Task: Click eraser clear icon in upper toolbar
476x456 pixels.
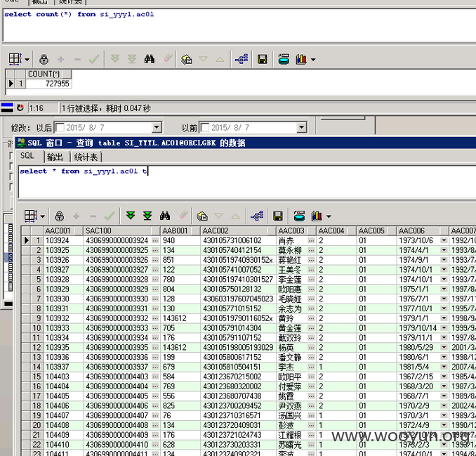Action: [167, 58]
